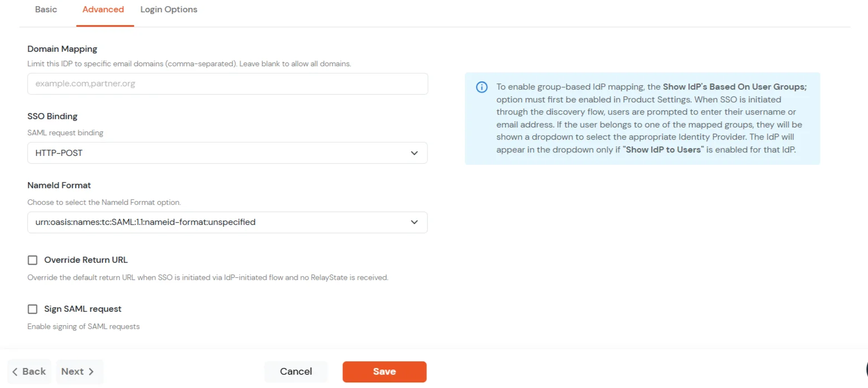Check the Sign SAML request checkbox
This screenshot has height=388, width=868.
click(33, 309)
